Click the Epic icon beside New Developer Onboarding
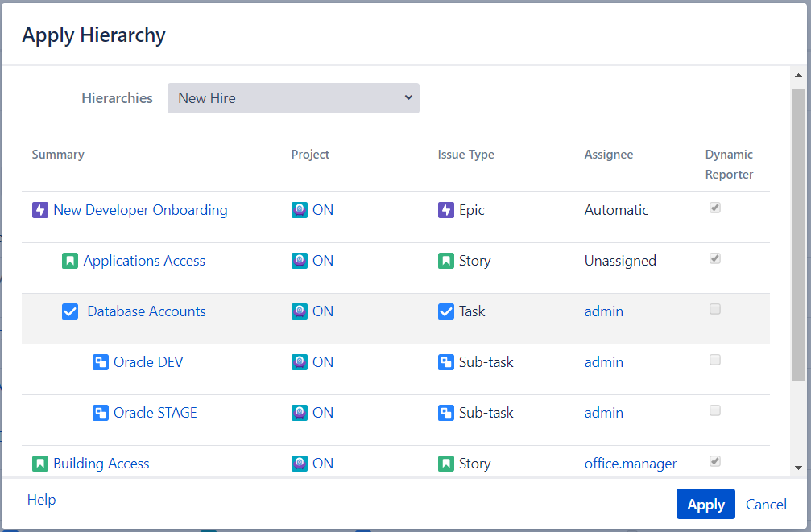This screenshot has width=811, height=532. 40,210
